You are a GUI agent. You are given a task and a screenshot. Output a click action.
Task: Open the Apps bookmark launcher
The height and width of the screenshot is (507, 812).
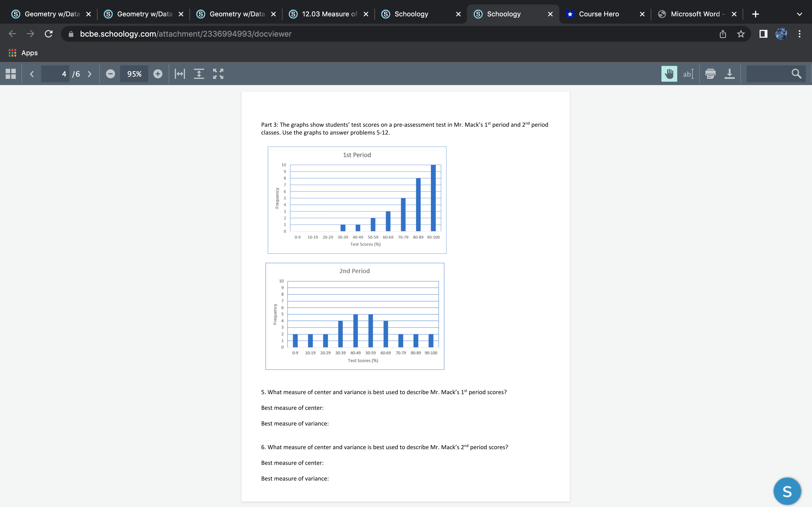[23, 53]
